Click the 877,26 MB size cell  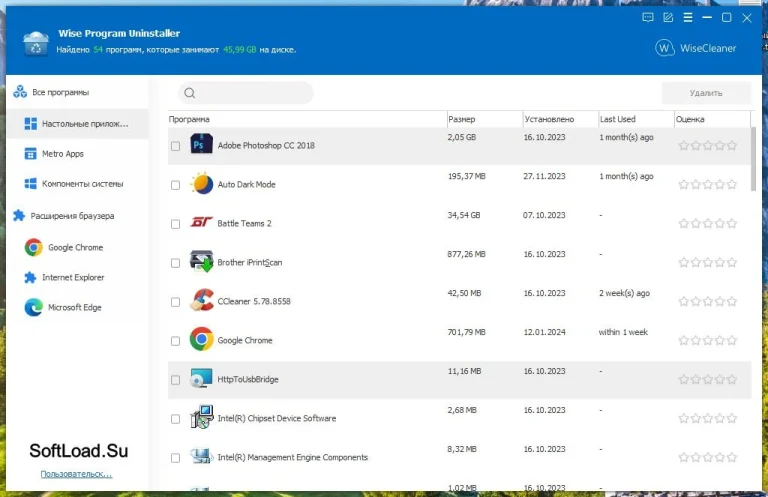tap(466, 254)
